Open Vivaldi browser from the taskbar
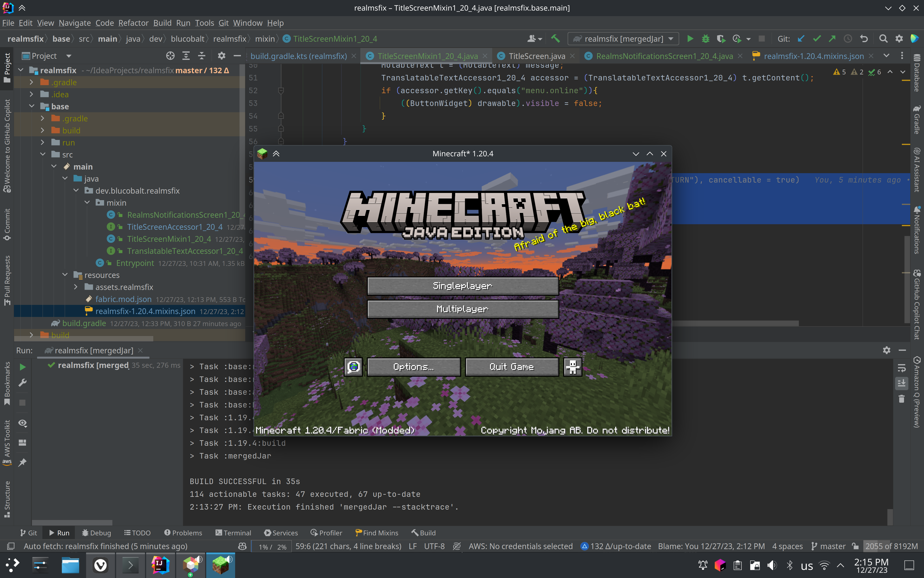Viewport: 924px width, 578px height. [100, 565]
